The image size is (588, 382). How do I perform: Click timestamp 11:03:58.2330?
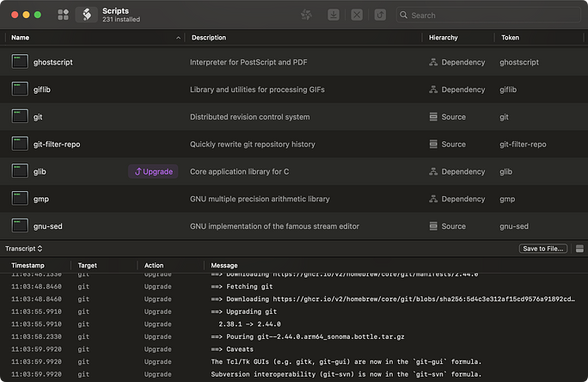pos(36,336)
